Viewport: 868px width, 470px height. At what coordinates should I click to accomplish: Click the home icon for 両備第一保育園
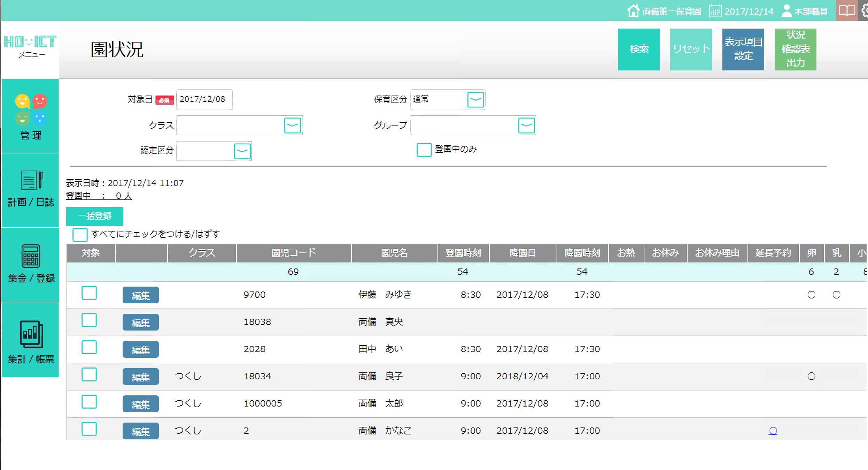[x=633, y=10]
